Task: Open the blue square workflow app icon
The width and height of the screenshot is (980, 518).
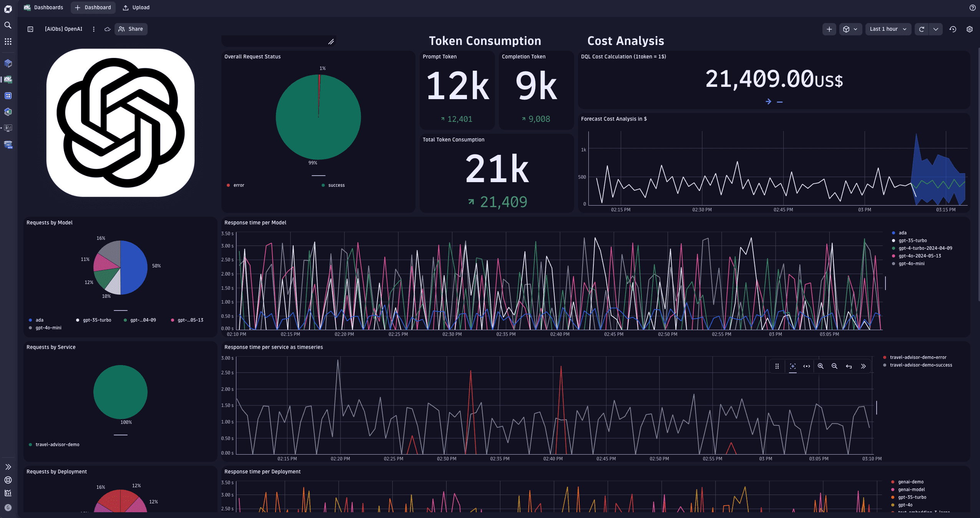Action: 8,96
